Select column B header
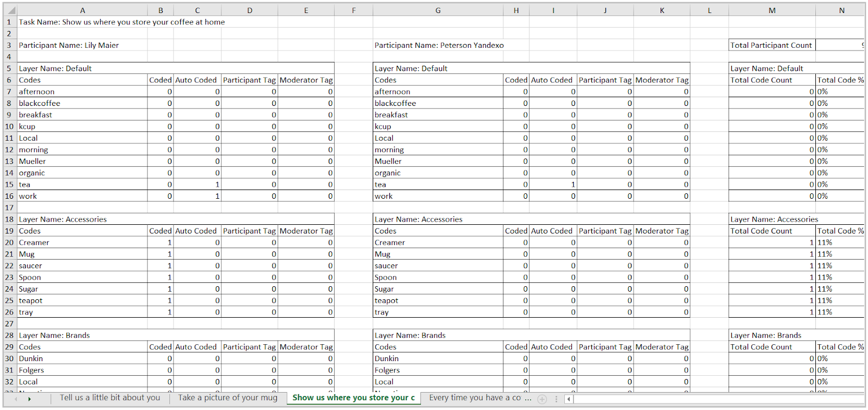This screenshot has width=868, height=410. (x=161, y=10)
